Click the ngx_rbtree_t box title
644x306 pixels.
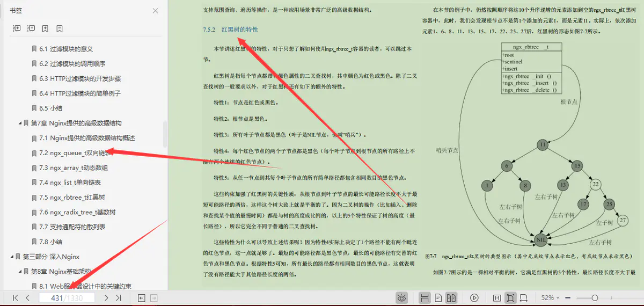click(531, 47)
